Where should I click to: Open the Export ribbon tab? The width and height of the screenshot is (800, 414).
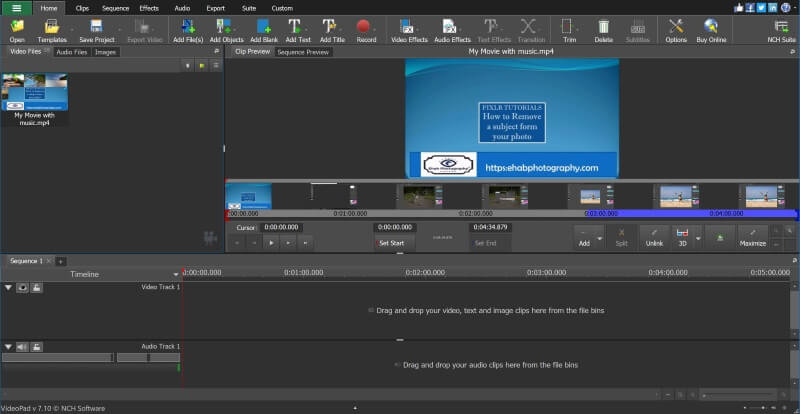point(216,8)
